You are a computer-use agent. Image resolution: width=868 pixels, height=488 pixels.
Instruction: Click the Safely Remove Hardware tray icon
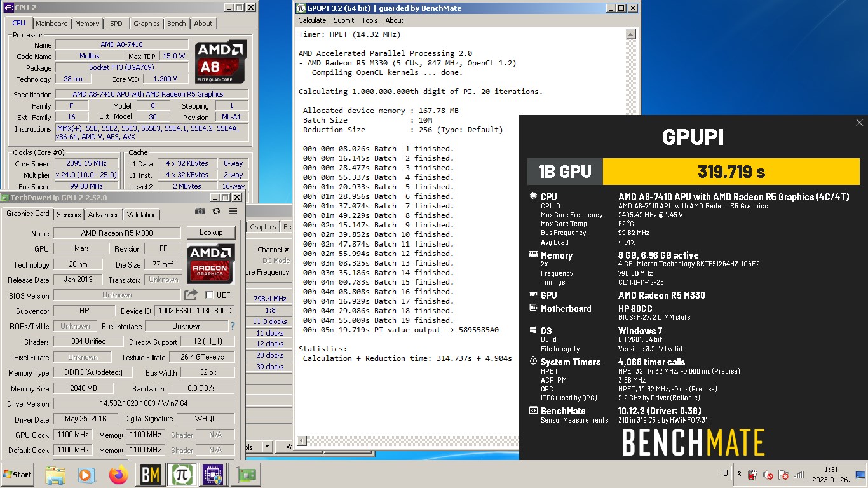[752, 474]
